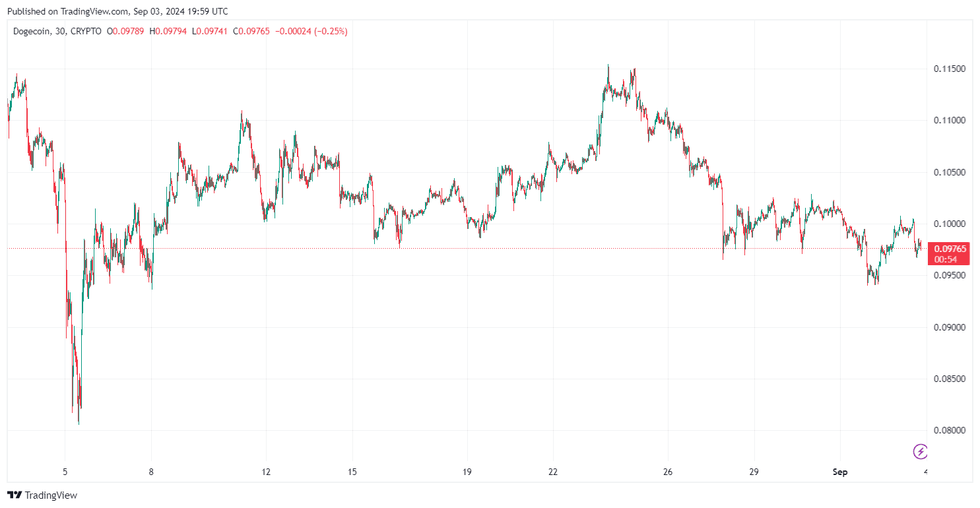
Task: Click the date label 26 on time axis
Action: pyautogui.click(x=668, y=472)
